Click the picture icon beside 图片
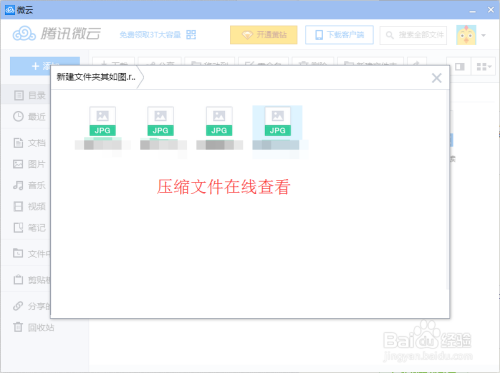Image resolution: width=500 pixels, height=373 pixels. coord(18,164)
